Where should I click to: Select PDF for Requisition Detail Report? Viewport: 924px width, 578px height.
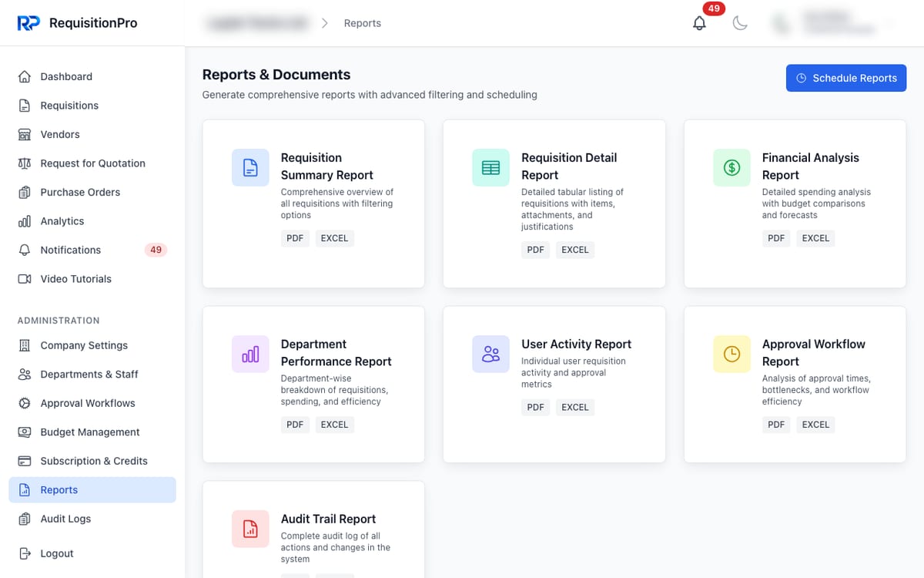(535, 250)
